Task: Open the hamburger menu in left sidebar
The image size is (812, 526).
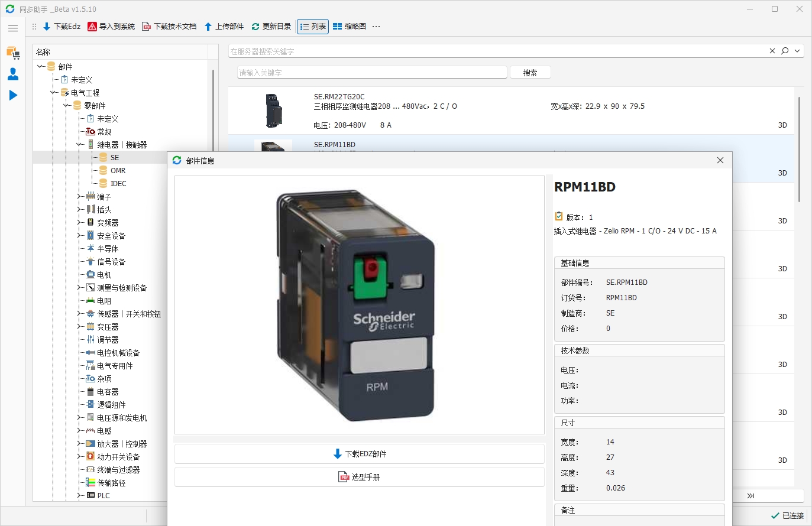Action: point(13,28)
